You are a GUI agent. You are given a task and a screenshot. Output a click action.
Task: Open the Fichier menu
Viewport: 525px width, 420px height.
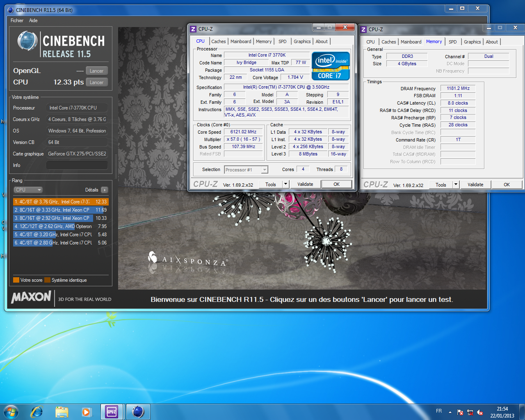click(x=17, y=21)
